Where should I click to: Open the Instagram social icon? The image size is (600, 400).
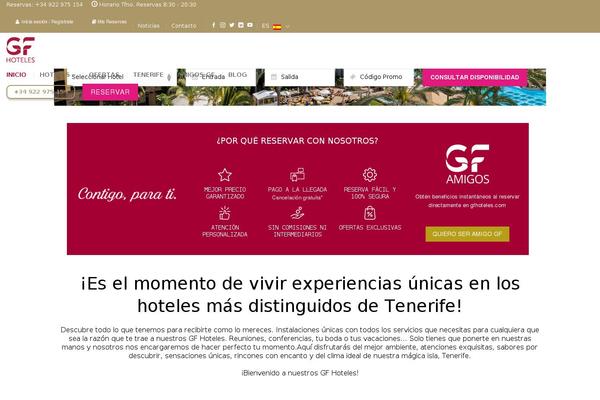pyautogui.click(x=223, y=25)
